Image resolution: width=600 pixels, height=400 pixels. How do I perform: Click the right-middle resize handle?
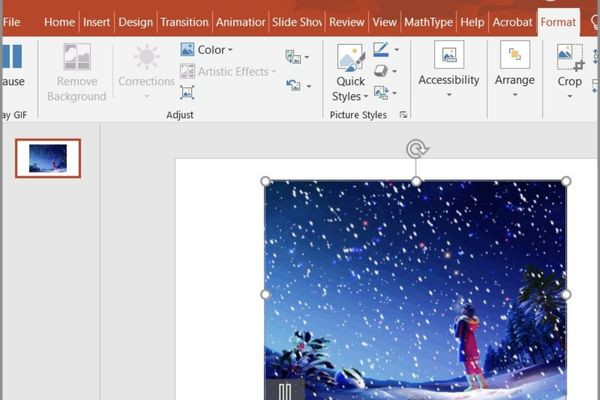566,294
